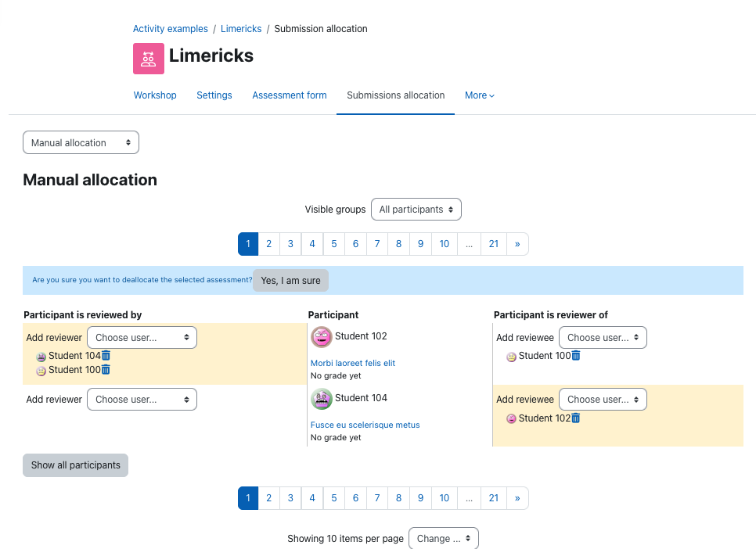The image size is (756, 549).
Task: Open Student 104's profile avatar
Action: click(x=322, y=399)
